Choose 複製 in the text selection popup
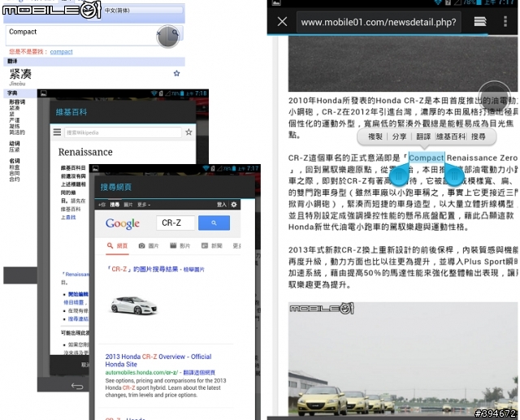The height and width of the screenshot is (420, 520). click(375, 136)
